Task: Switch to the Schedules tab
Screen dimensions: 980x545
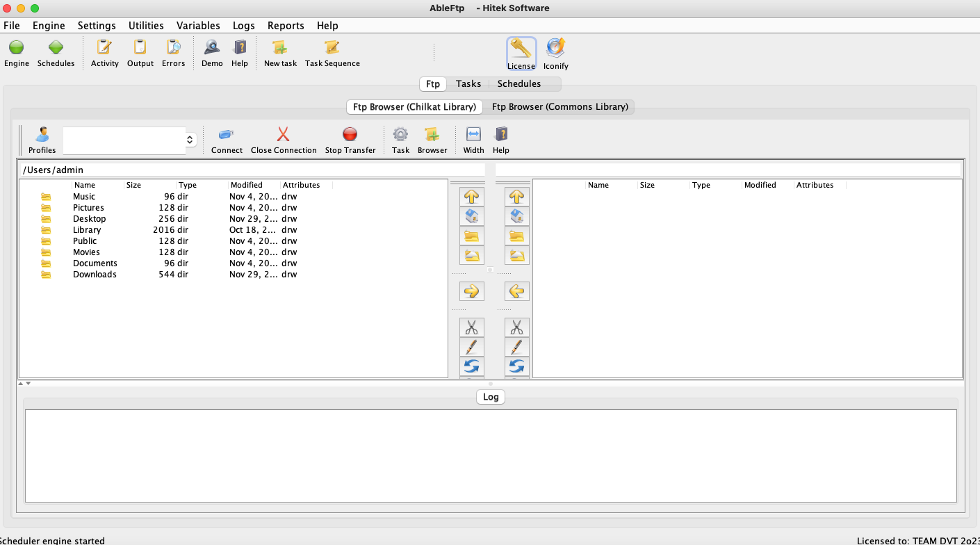Action: coord(518,84)
